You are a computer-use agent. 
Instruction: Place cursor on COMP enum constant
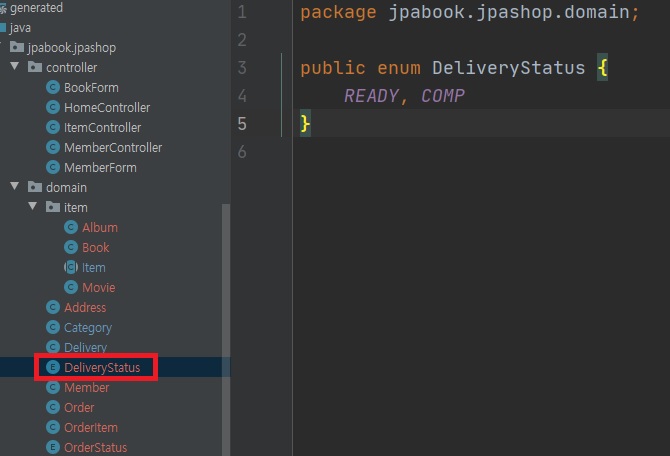tap(443, 96)
